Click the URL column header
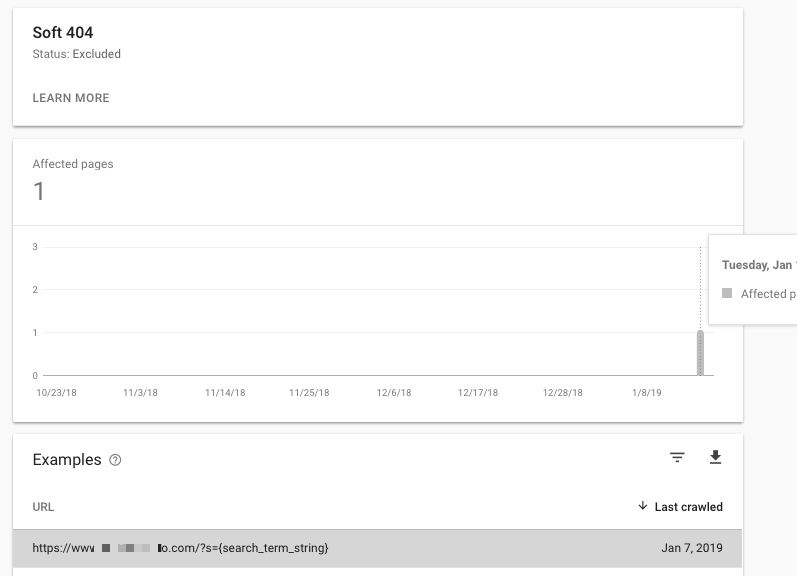The height and width of the screenshot is (576, 797). 43,507
